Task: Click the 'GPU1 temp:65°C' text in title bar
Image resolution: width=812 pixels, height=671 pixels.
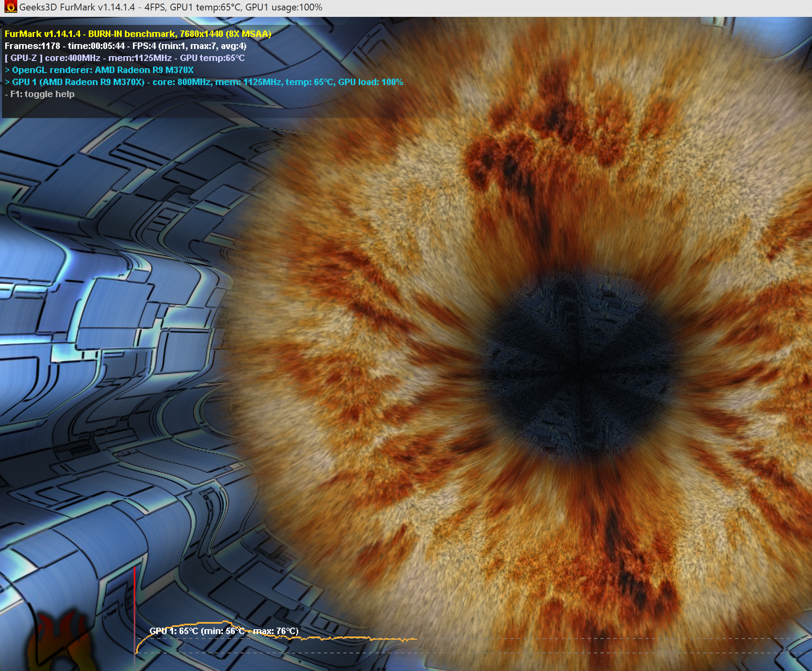Action: click(205, 7)
